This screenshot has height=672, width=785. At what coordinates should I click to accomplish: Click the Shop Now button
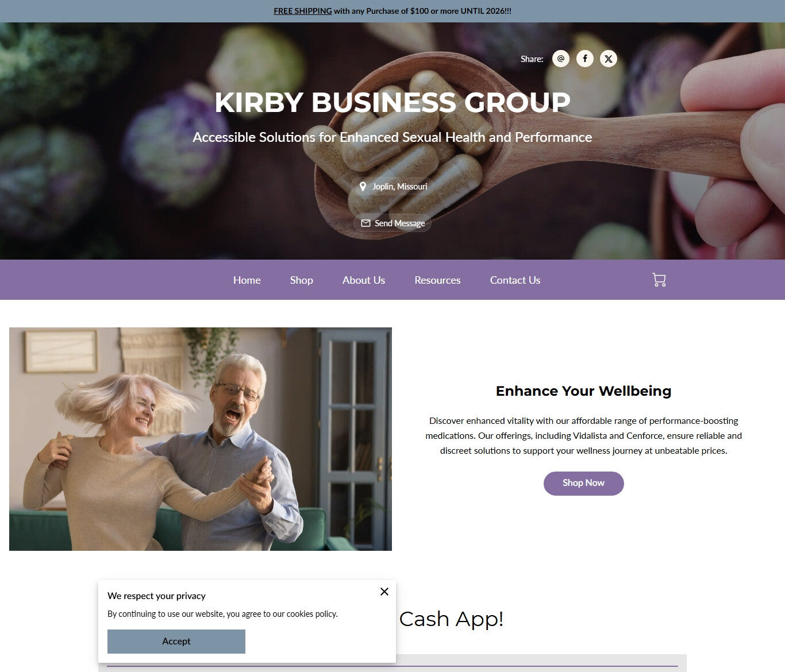coord(584,484)
